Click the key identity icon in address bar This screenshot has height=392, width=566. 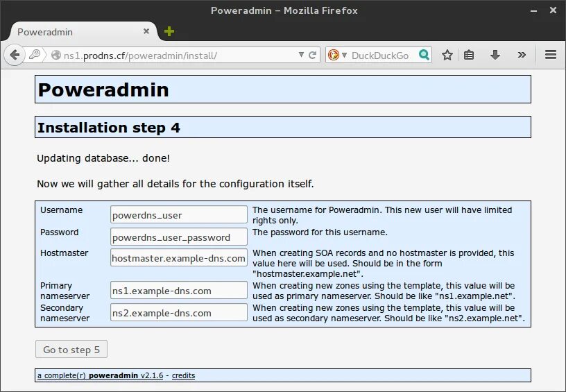(x=35, y=55)
